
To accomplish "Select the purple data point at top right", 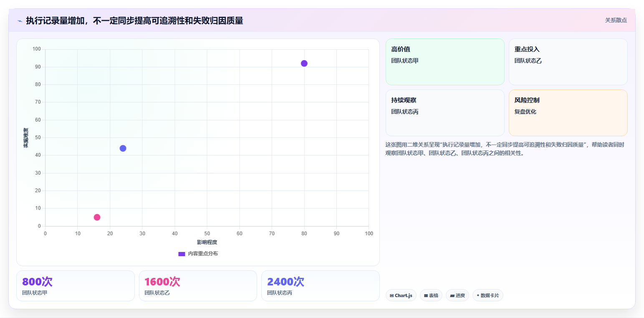I will (304, 64).
